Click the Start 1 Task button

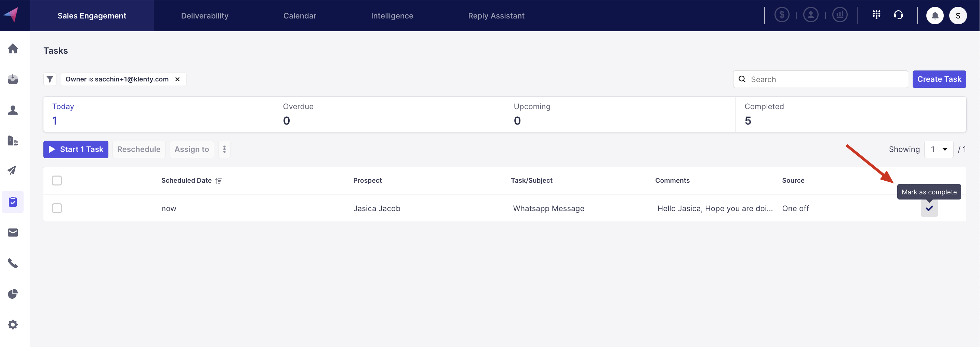(x=76, y=149)
